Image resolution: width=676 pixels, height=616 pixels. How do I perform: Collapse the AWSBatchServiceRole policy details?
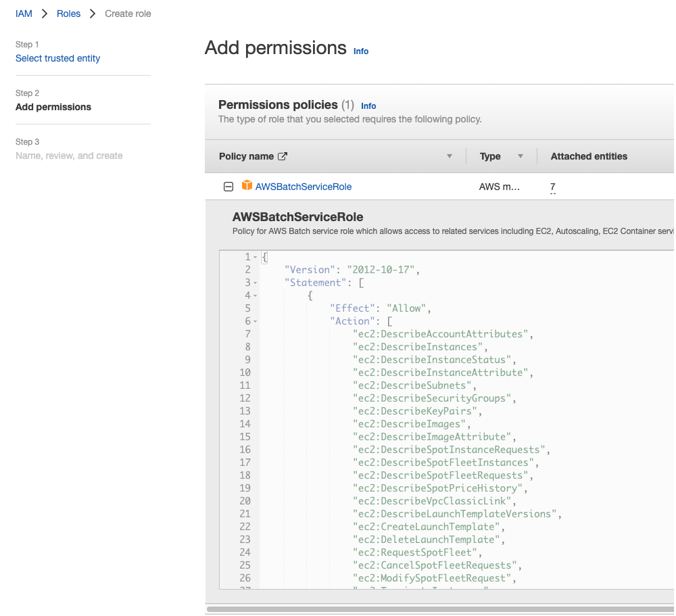(x=228, y=187)
